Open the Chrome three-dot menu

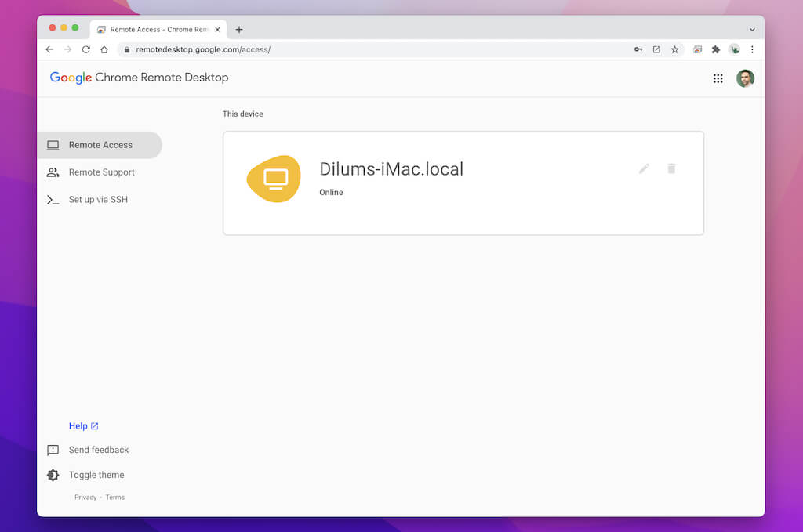pyautogui.click(x=752, y=49)
